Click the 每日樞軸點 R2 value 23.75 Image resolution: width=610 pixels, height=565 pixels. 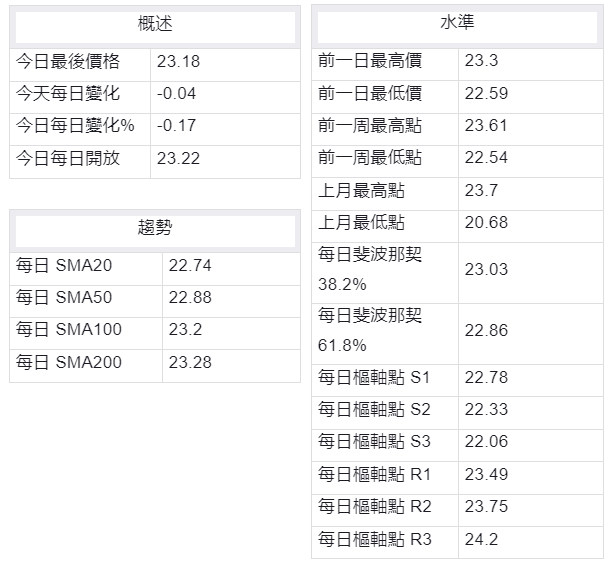[x=486, y=507]
